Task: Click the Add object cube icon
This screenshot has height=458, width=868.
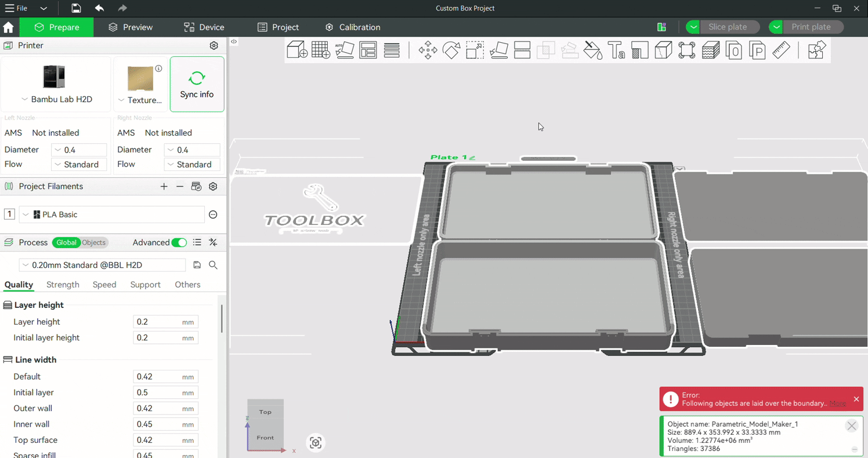Action: click(x=297, y=50)
